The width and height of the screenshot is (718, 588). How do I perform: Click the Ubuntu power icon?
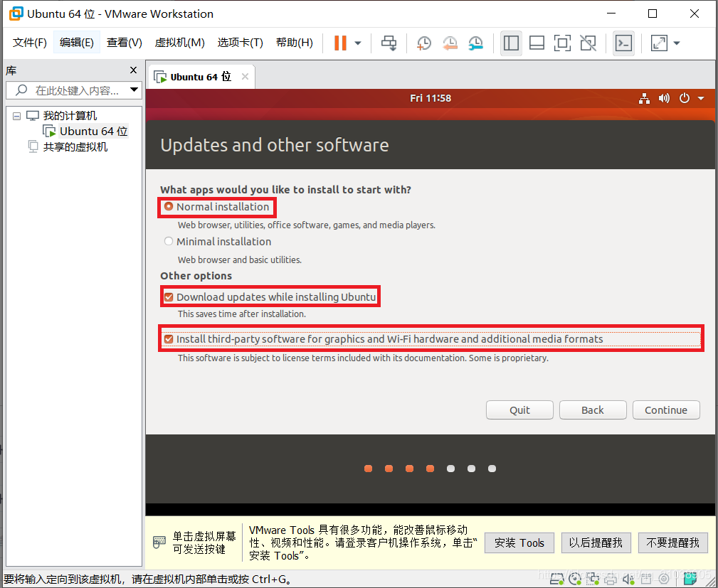coord(684,98)
